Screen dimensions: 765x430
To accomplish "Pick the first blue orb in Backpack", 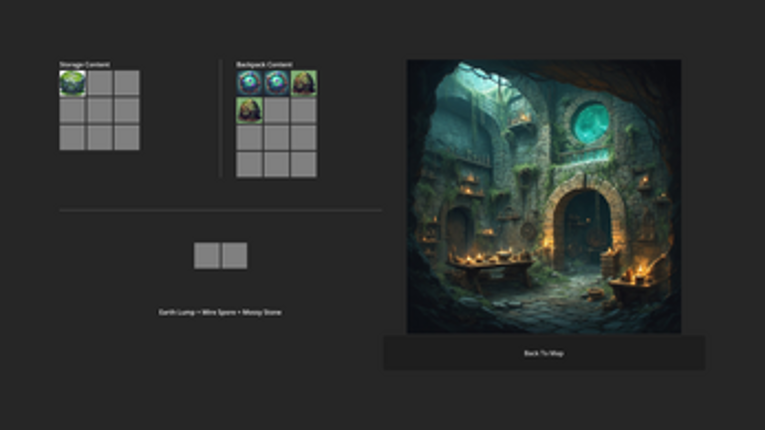I will pos(249,83).
